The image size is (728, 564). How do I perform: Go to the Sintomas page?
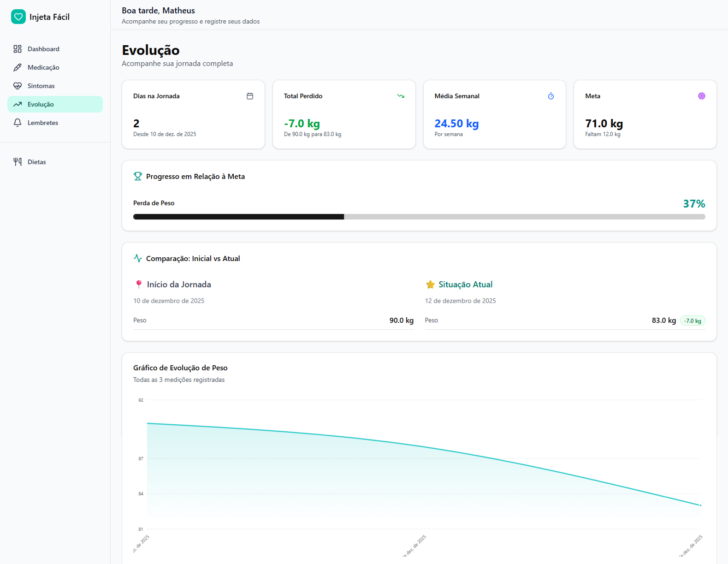[x=41, y=86]
